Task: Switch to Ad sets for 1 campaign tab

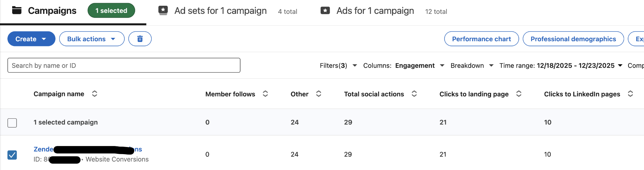Action: click(221, 11)
